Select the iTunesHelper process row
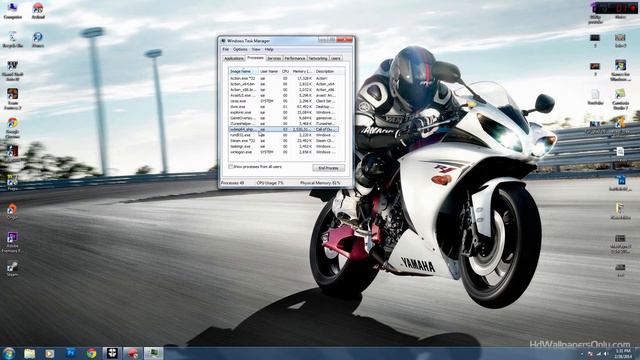 click(x=284, y=124)
